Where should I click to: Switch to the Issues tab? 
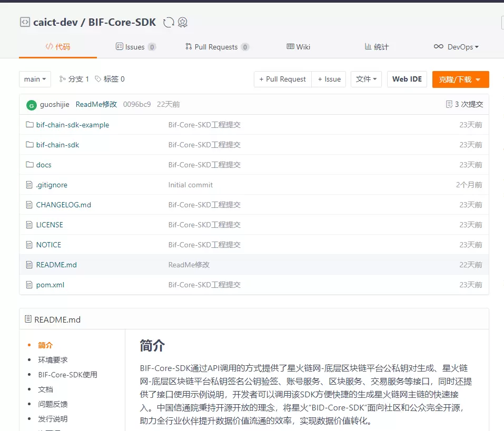(x=135, y=47)
